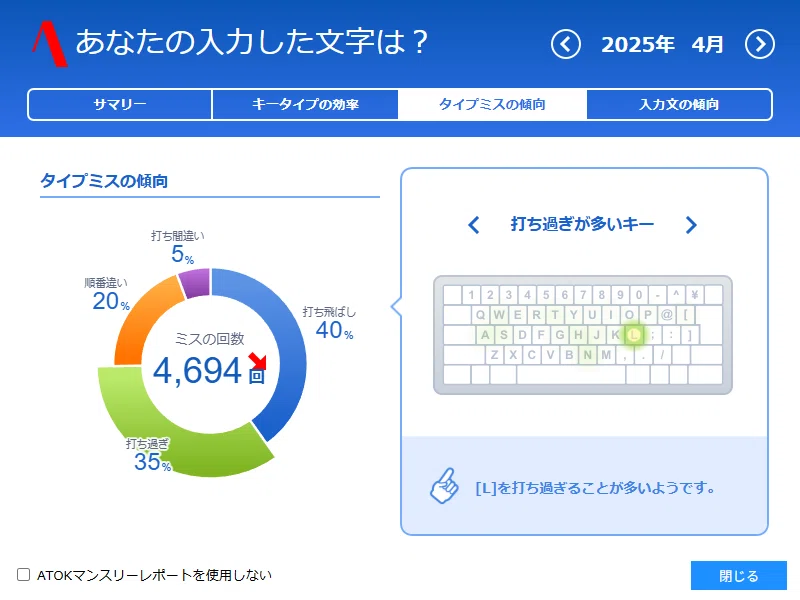Click the 閉じる button
800x600 pixels.
point(738,576)
